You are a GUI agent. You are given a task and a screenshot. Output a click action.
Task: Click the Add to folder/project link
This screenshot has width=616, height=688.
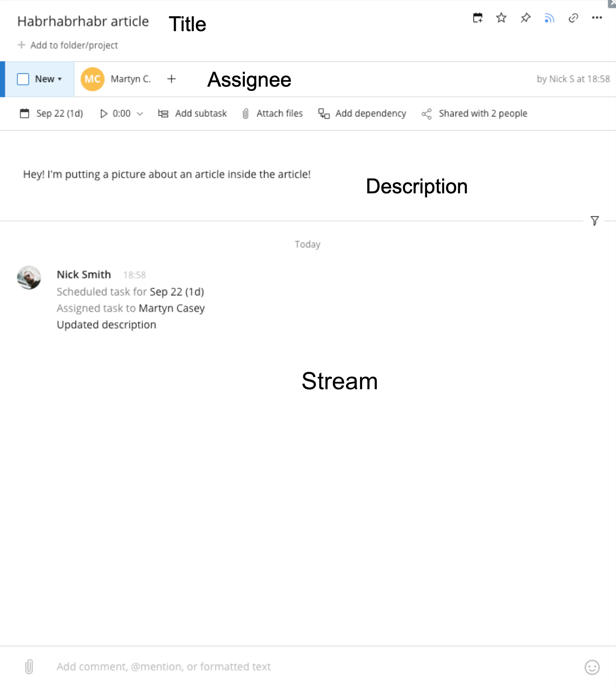point(68,45)
